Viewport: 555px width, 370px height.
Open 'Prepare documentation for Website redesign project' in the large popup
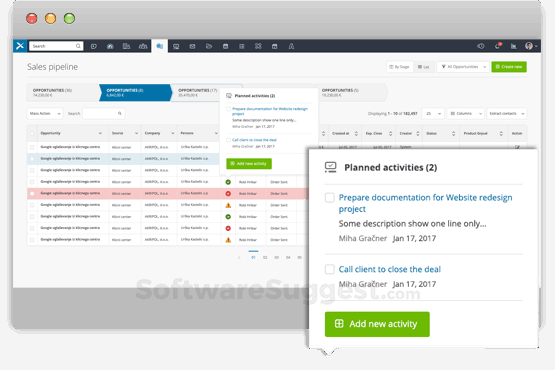click(x=425, y=203)
